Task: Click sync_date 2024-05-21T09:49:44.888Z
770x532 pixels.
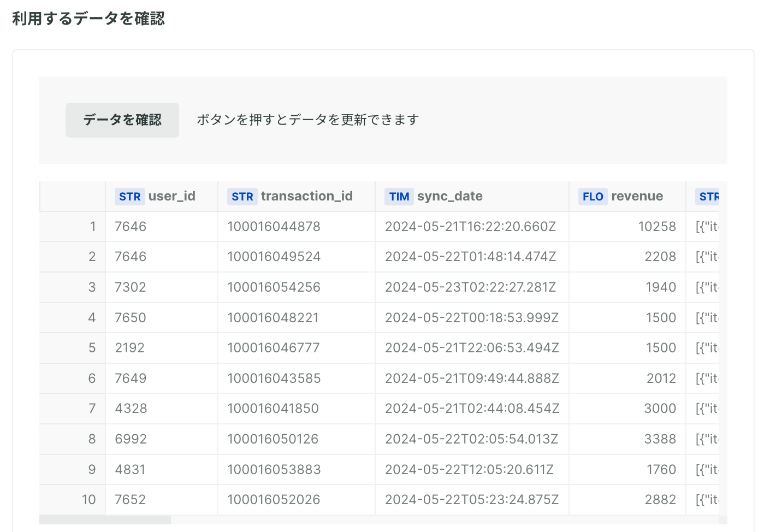Action: pyautogui.click(x=472, y=379)
